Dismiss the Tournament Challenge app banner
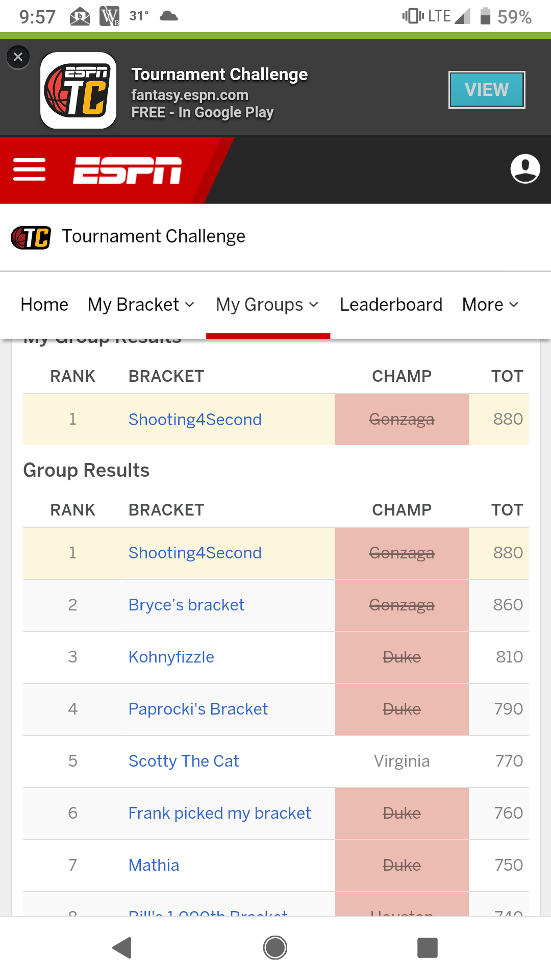Screen dimensions: 551x980 point(18,57)
